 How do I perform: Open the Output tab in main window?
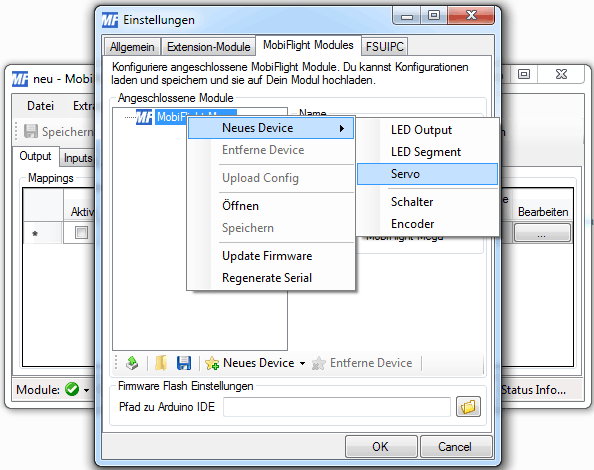35,156
